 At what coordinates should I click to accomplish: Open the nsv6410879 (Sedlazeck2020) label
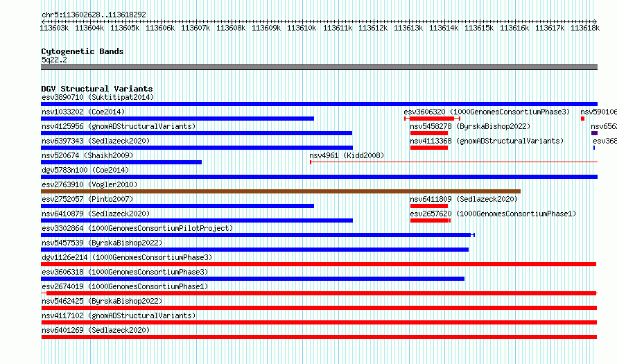[96, 214]
